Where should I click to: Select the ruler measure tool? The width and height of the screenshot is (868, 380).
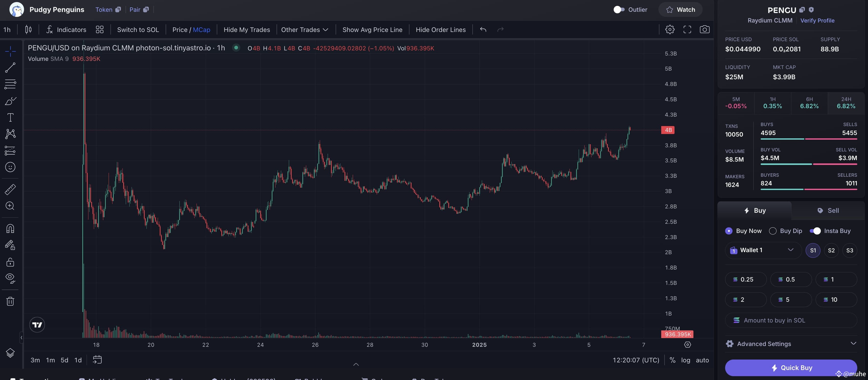pos(10,189)
